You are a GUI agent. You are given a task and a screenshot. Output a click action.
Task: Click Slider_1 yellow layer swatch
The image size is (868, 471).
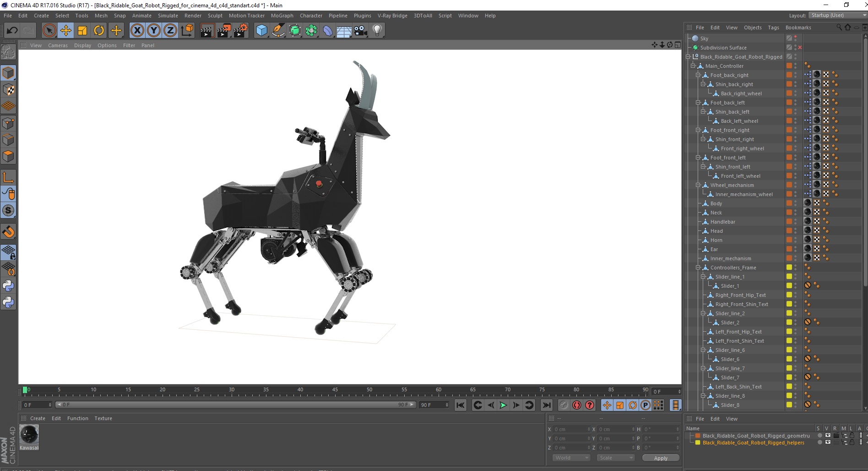click(x=789, y=285)
